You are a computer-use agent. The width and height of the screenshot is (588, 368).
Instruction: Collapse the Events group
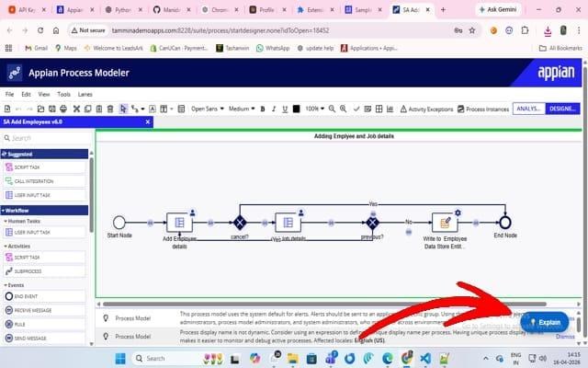[14, 285]
